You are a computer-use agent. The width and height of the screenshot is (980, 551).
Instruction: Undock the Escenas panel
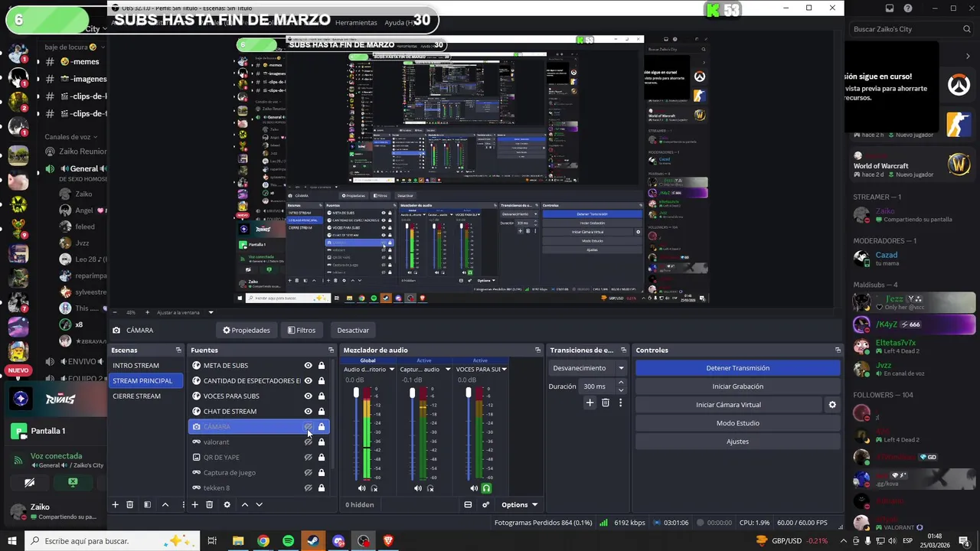(x=178, y=350)
